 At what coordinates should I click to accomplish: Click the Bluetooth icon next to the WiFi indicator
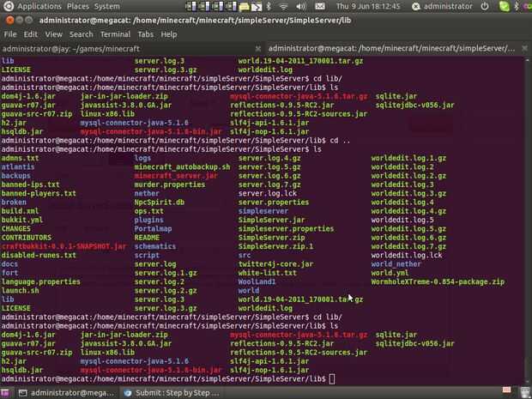coord(269,6)
